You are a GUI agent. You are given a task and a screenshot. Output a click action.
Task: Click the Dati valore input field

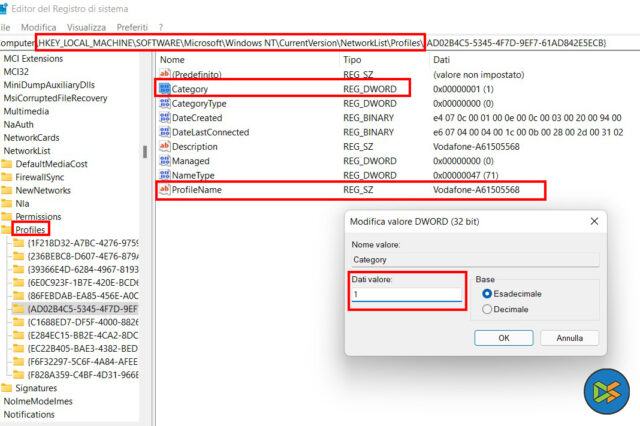click(x=407, y=294)
